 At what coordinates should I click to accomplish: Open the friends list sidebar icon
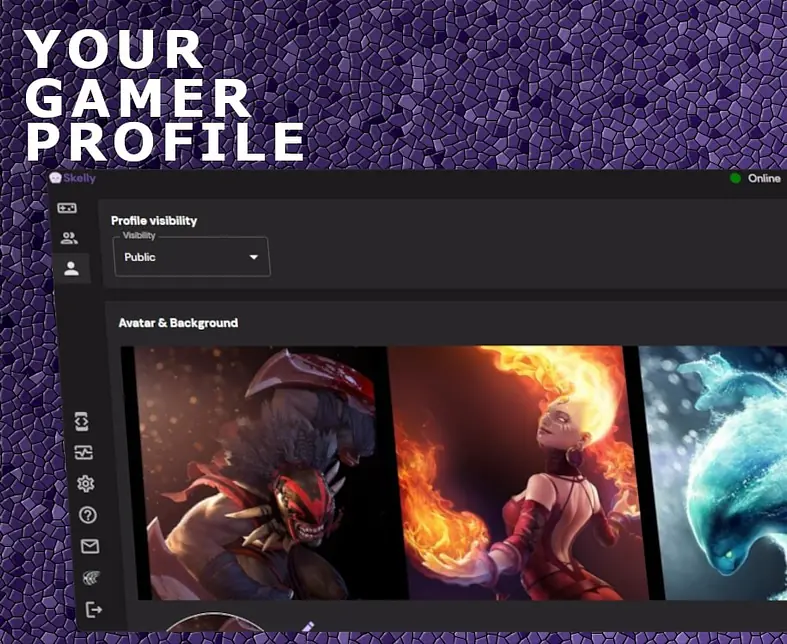tap(69, 238)
